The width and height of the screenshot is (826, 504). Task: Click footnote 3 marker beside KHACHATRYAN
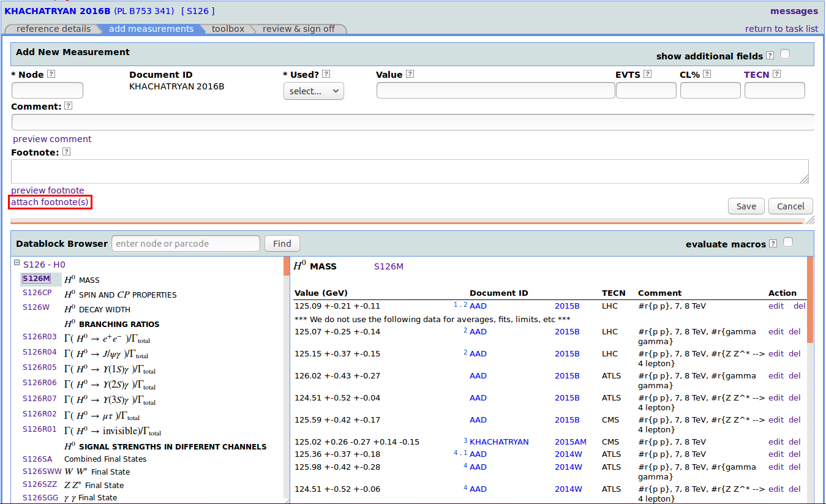coord(465,440)
